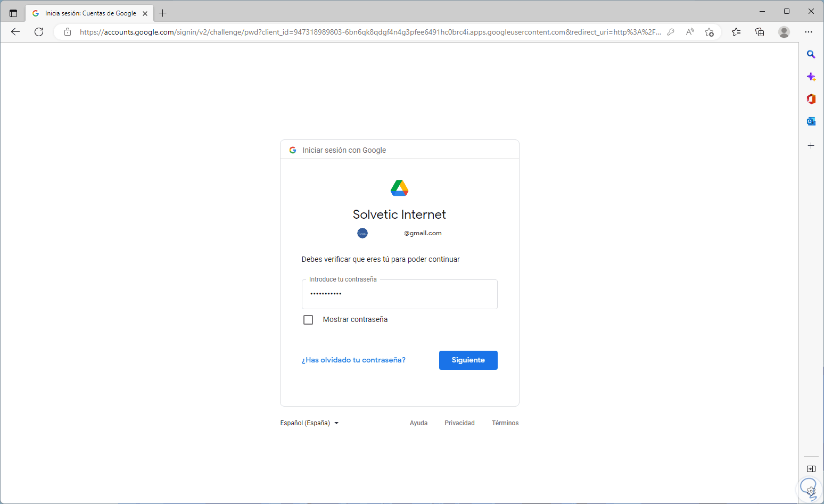Open sidebar Search icon
Screen dimensions: 824x504
pos(811,54)
